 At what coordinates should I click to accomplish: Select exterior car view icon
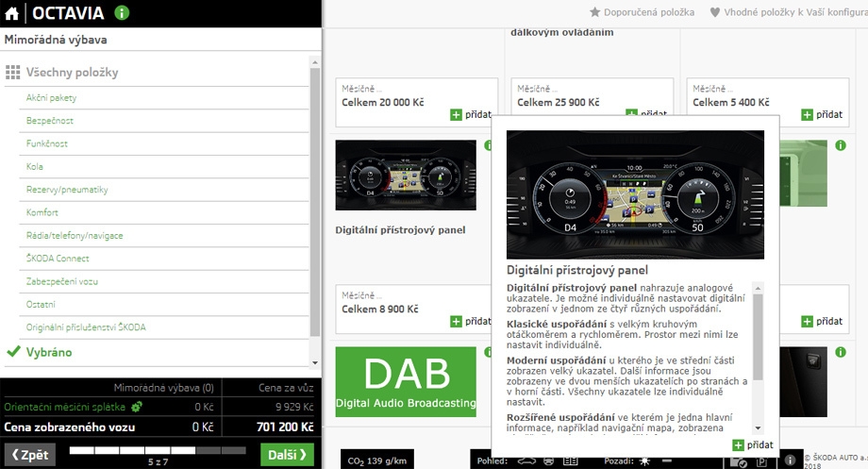(527, 461)
